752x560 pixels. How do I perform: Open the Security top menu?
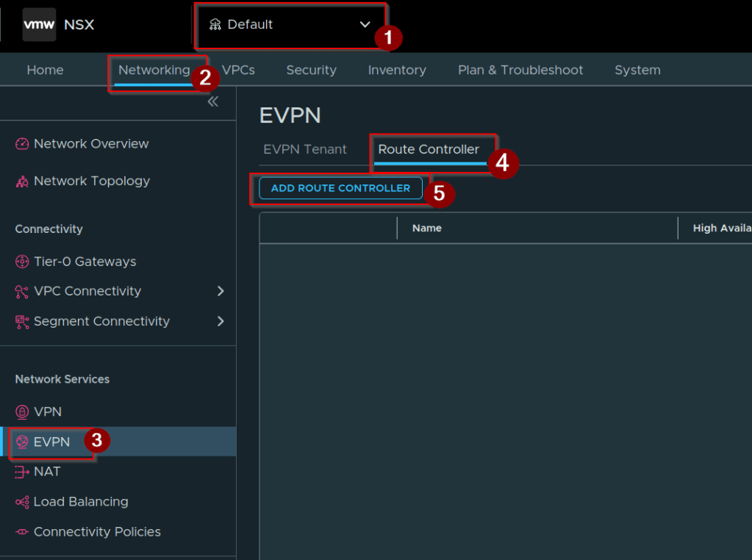pyautogui.click(x=311, y=70)
